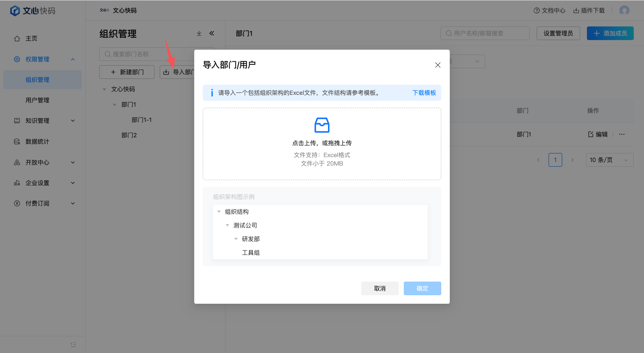Viewport: 644px width, 353px height.
Task: Open the more actions ellipsis in table row
Action: point(622,134)
